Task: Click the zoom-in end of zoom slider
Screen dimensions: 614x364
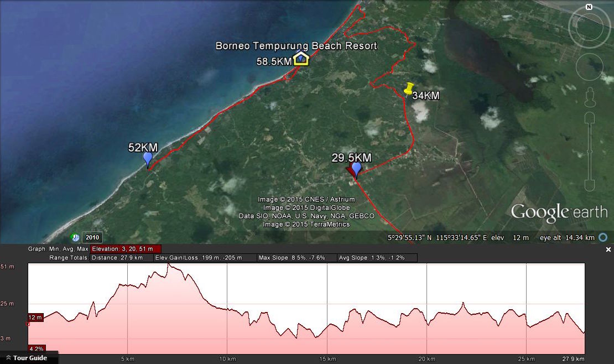Action: tap(590, 117)
